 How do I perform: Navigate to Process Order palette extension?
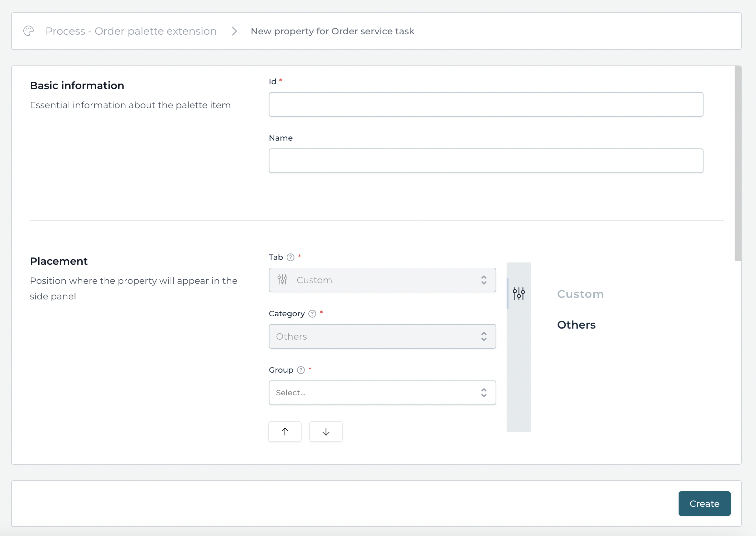tap(131, 31)
